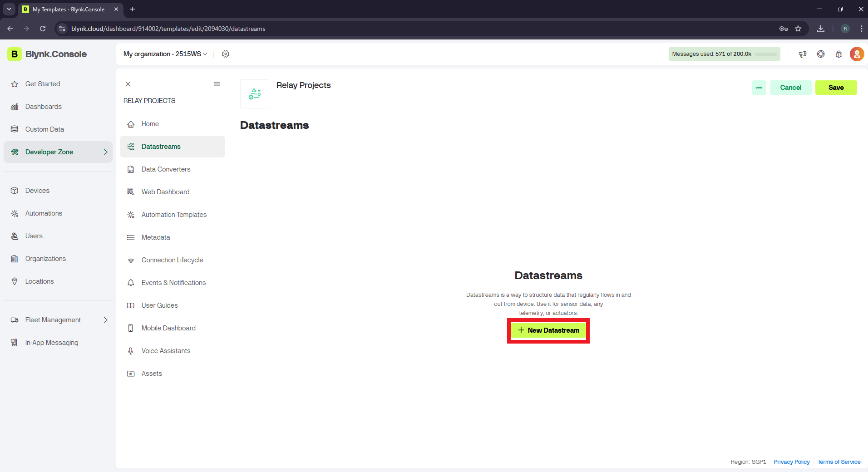
Task: Click the Messages used progress bar
Action: [766, 54]
